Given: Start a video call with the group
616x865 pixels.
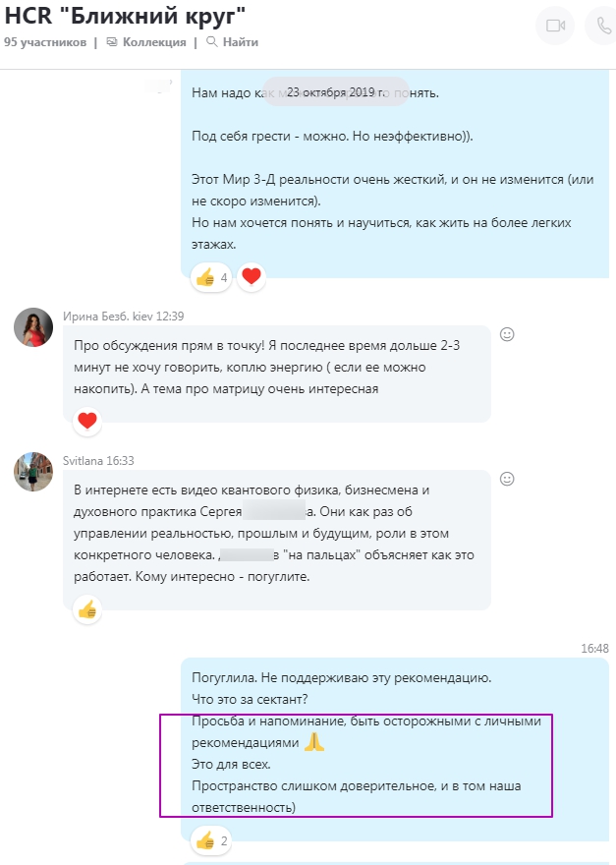Looking at the screenshot, I should click(555, 26).
